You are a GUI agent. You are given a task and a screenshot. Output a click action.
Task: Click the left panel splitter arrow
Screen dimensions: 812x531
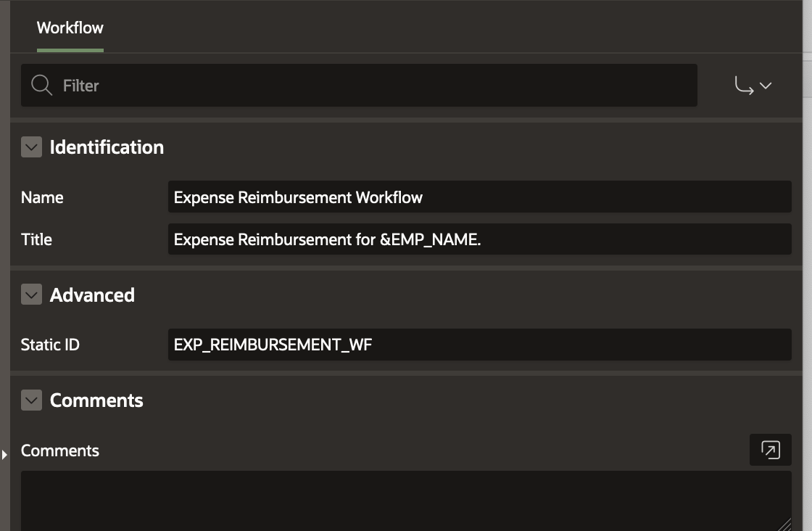[x=4, y=455]
